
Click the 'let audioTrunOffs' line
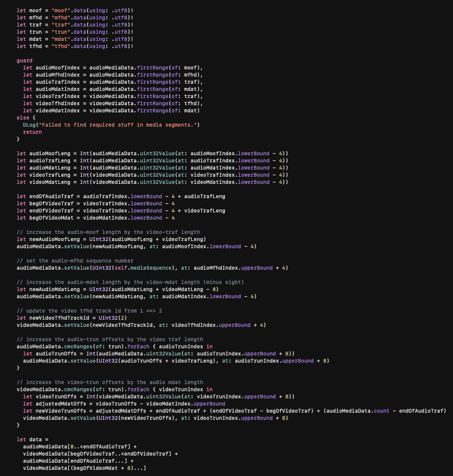click(159, 353)
